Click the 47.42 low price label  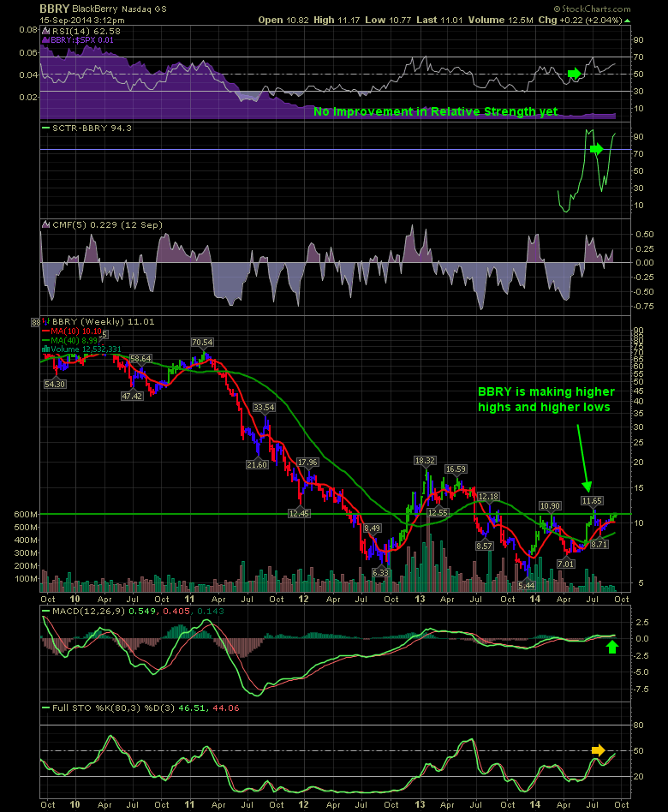pos(132,397)
